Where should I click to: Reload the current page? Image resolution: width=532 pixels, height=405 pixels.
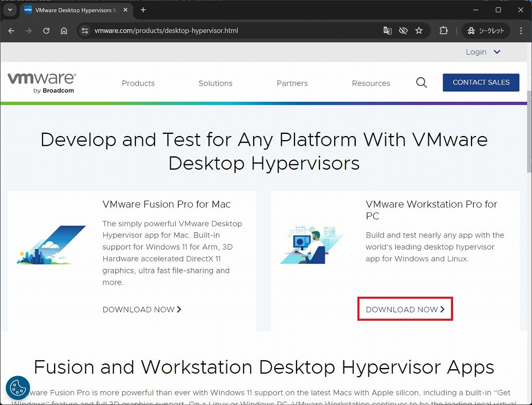point(46,31)
